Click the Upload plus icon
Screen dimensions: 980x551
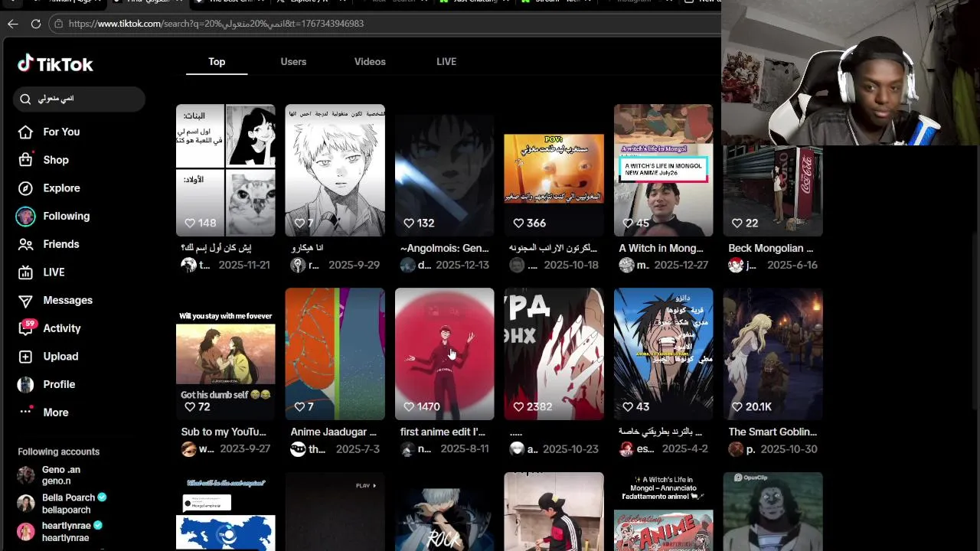(25, 357)
